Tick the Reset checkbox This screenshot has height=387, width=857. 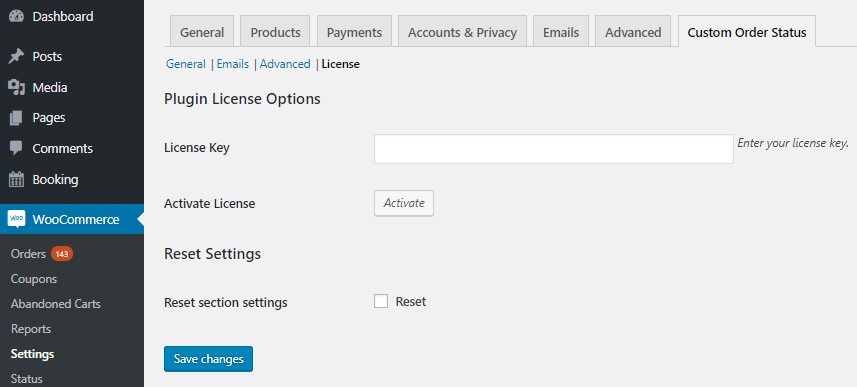[x=381, y=301]
